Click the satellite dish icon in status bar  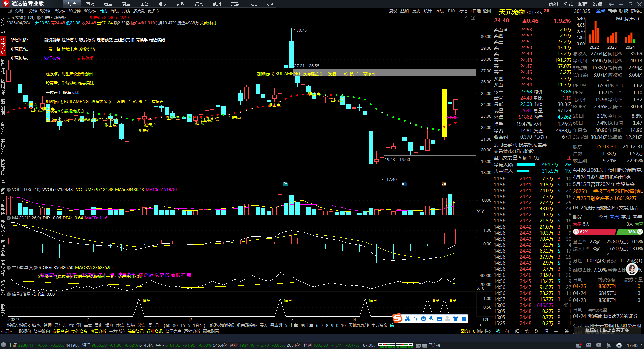tap(609, 345)
